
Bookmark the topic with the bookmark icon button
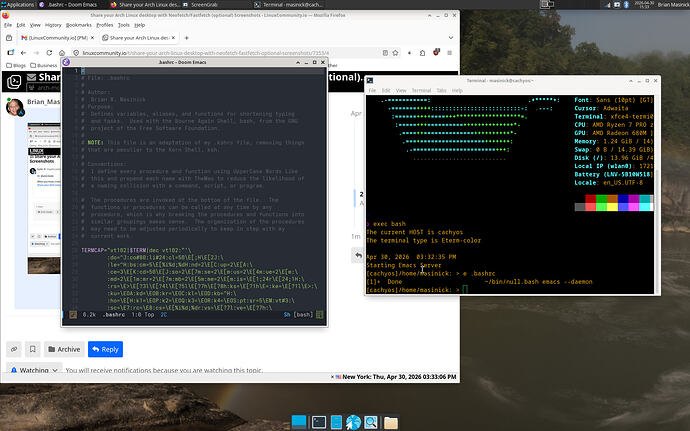(33, 349)
